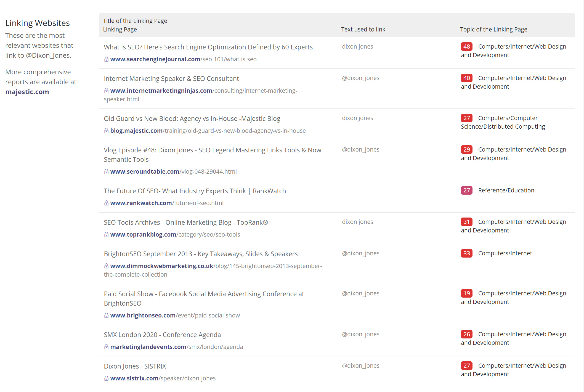
Task: Select title 'SEO Tools Archives - Online Marketing Blog'
Action: [186, 223]
